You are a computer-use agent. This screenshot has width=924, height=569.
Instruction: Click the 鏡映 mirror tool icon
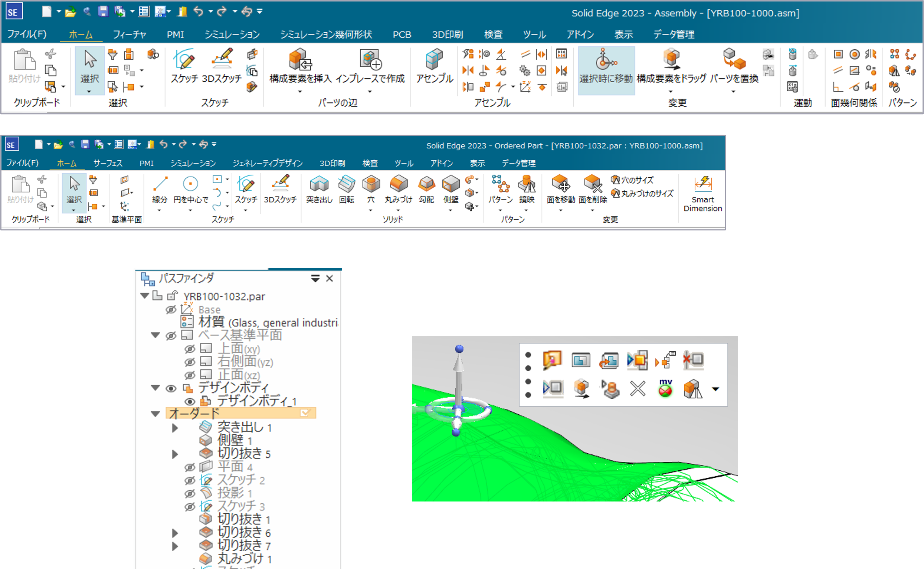(x=527, y=184)
